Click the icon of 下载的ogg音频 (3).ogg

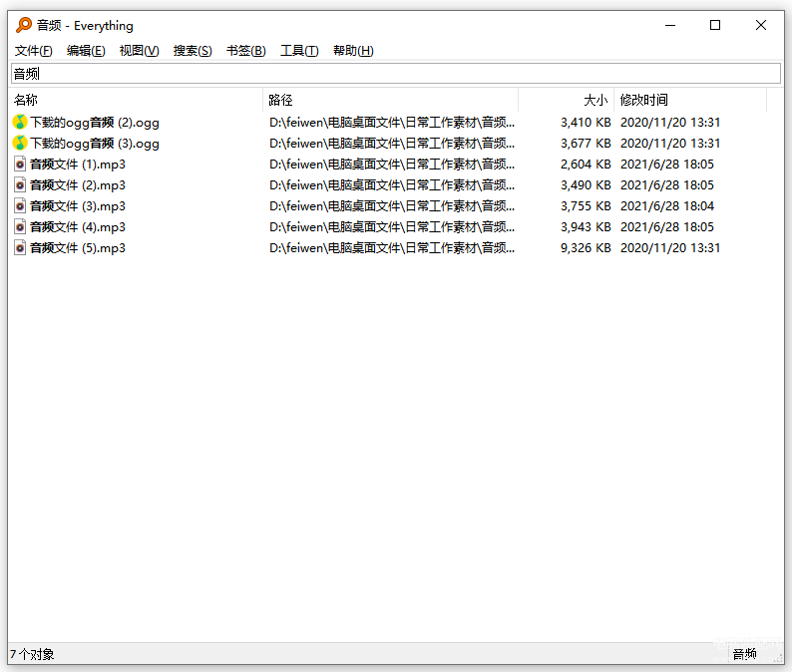20,144
